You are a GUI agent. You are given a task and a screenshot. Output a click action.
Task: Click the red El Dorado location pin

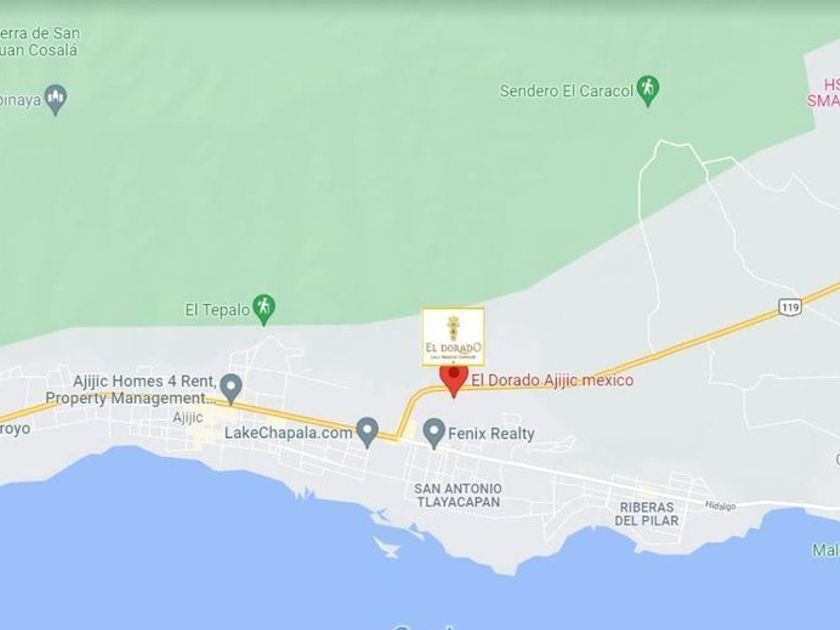[x=454, y=380]
